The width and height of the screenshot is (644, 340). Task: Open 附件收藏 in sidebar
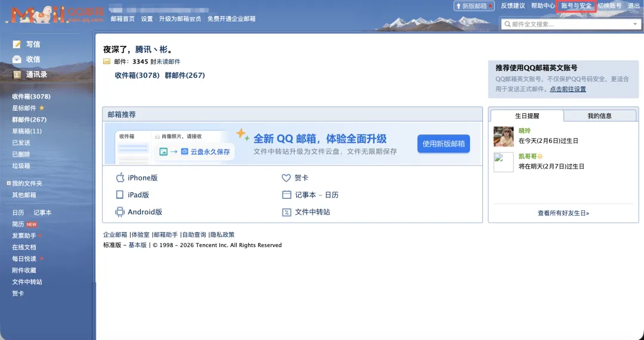[x=24, y=270]
